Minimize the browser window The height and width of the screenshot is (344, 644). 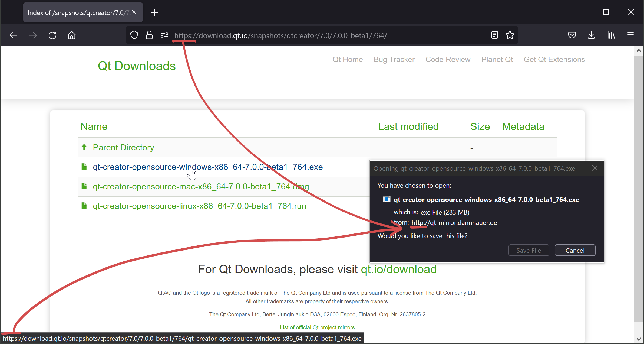[x=581, y=12]
